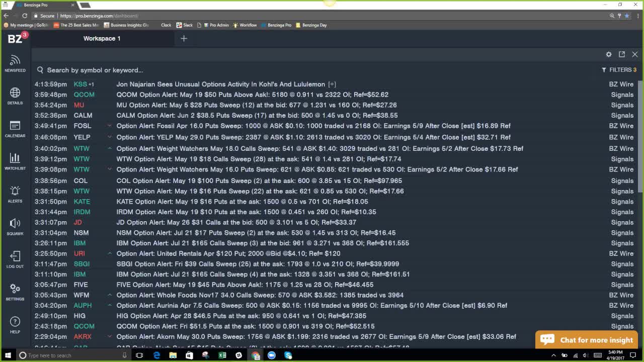Open the Chrome three-dot menu
644x362 pixels.
[637, 16]
